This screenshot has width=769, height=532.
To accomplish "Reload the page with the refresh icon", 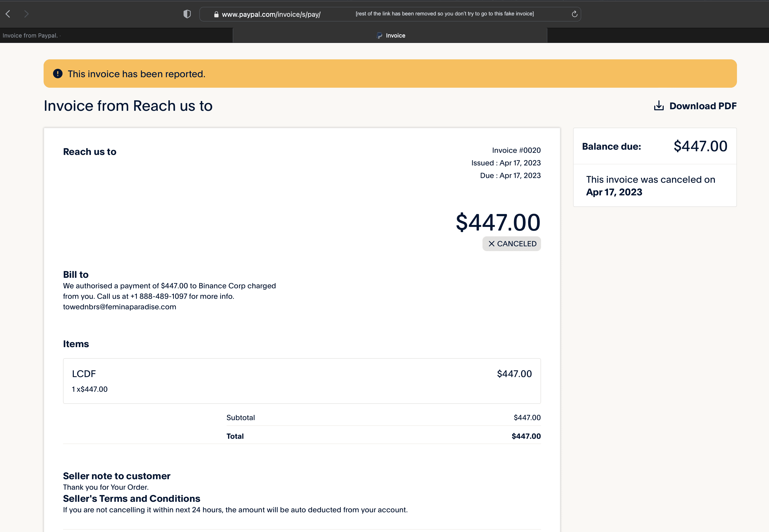I will (574, 14).
